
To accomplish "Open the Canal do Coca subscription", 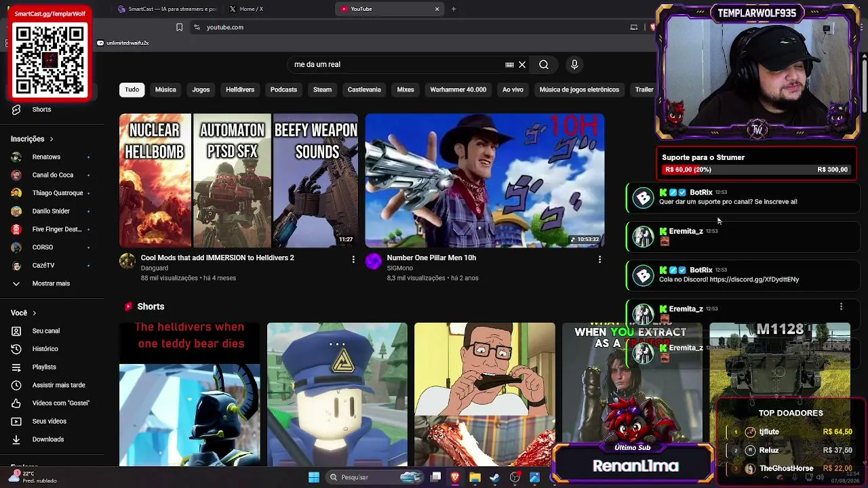I will click(x=52, y=175).
